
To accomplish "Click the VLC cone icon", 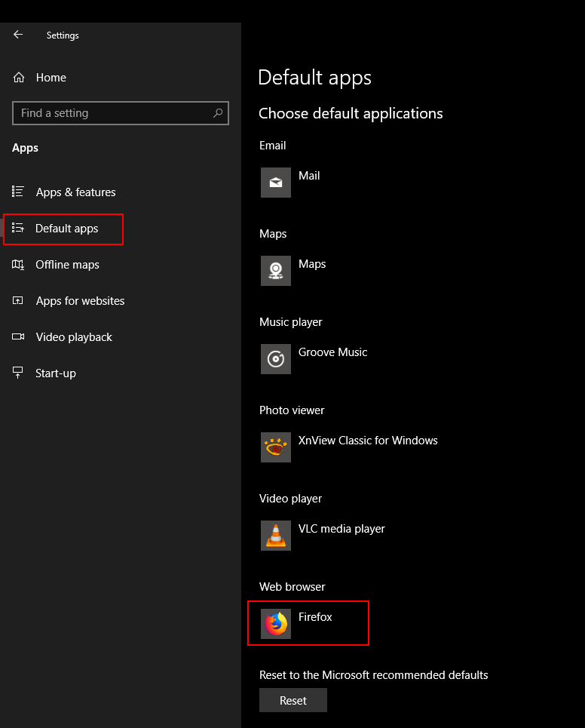I will click(276, 536).
